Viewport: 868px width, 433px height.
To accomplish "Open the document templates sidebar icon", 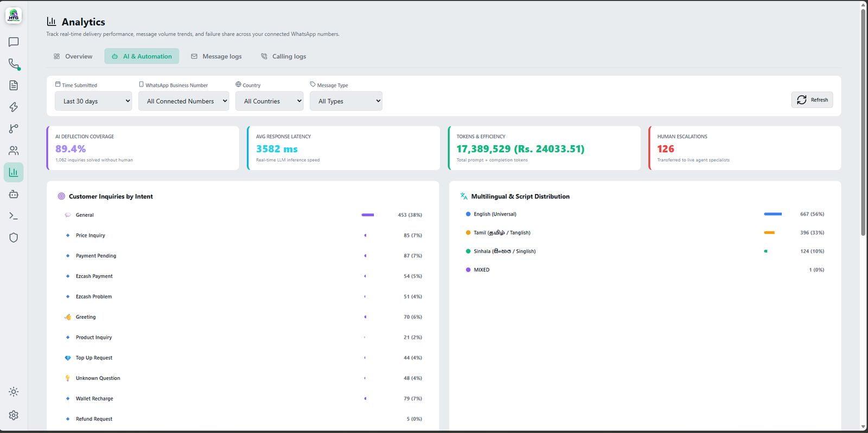I will (14, 86).
